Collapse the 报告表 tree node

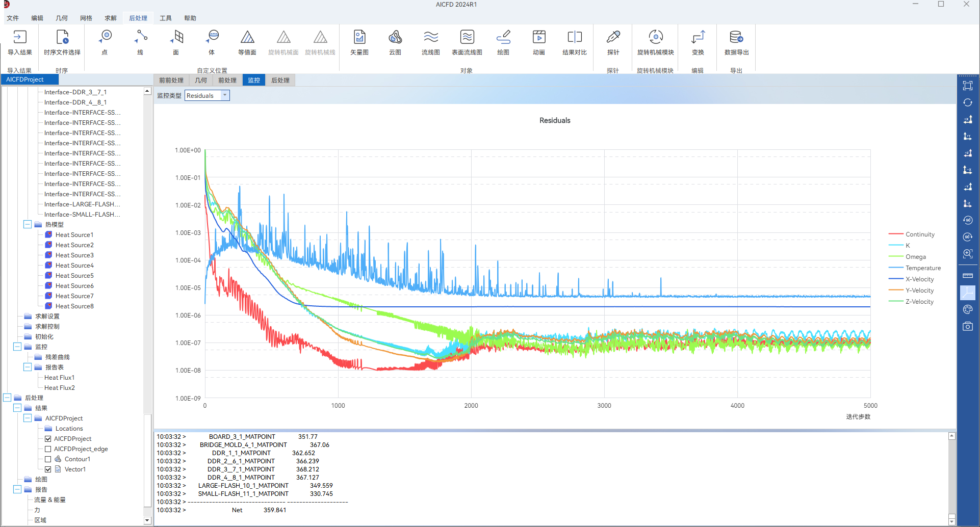pos(28,367)
